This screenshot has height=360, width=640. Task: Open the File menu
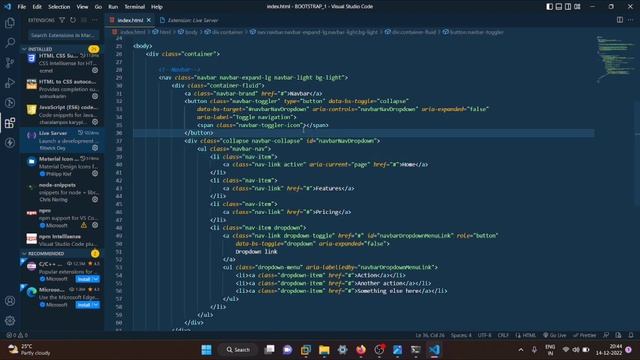(22, 7)
